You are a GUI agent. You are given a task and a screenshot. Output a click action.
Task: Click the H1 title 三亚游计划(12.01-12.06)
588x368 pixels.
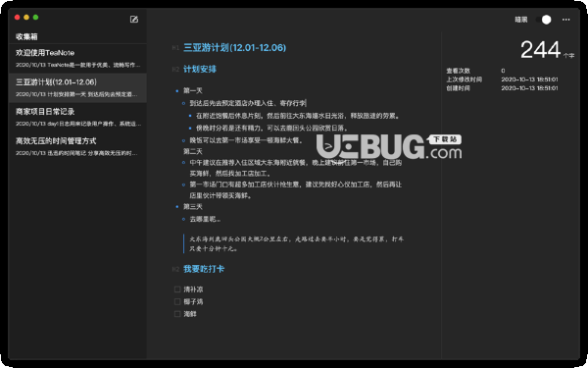tap(235, 48)
